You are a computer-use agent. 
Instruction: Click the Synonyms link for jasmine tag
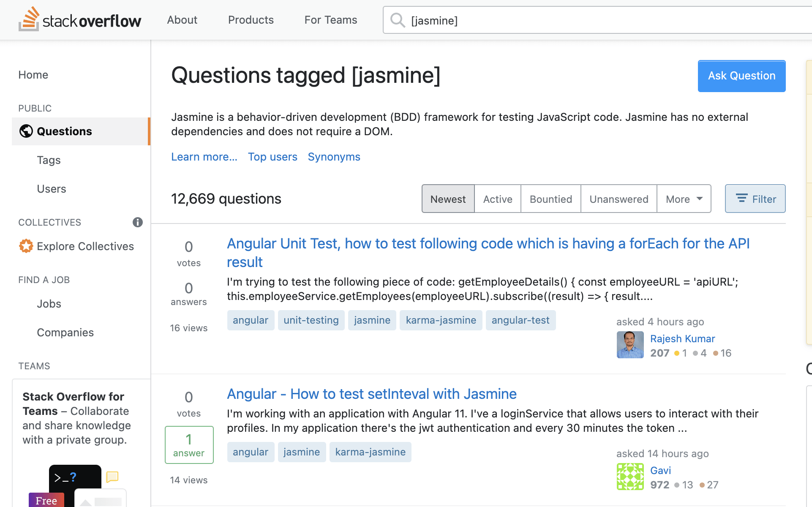pyautogui.click(x=334, y=157)
